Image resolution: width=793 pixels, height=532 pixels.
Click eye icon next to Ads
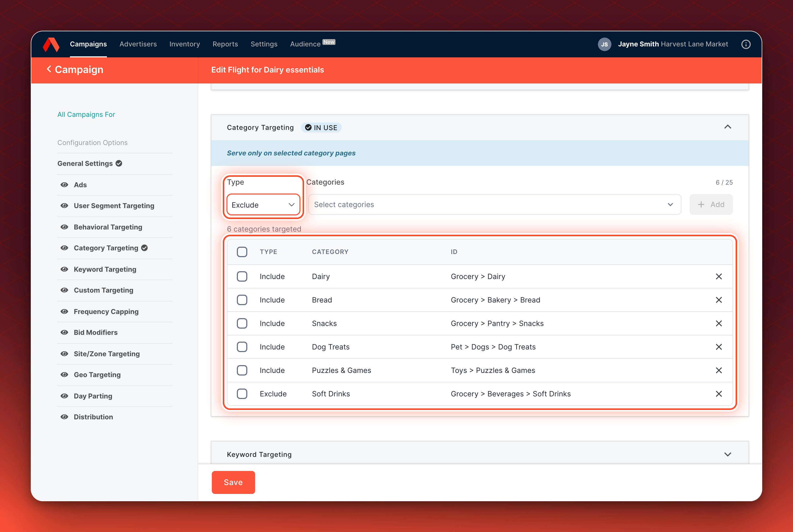coord(64,185)
